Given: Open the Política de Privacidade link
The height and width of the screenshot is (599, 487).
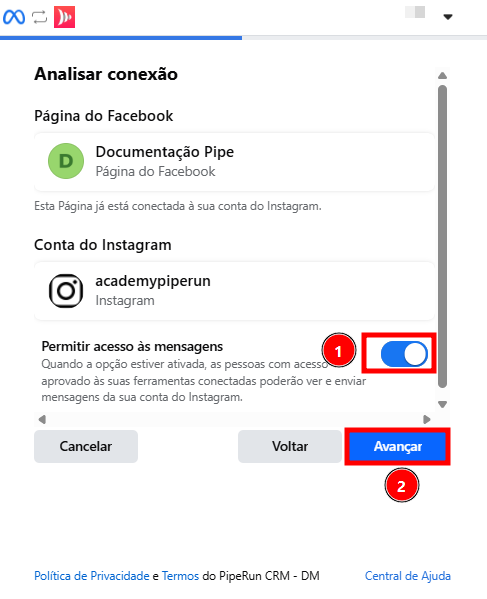Looking at the screenshot, I should pos(92,575).
